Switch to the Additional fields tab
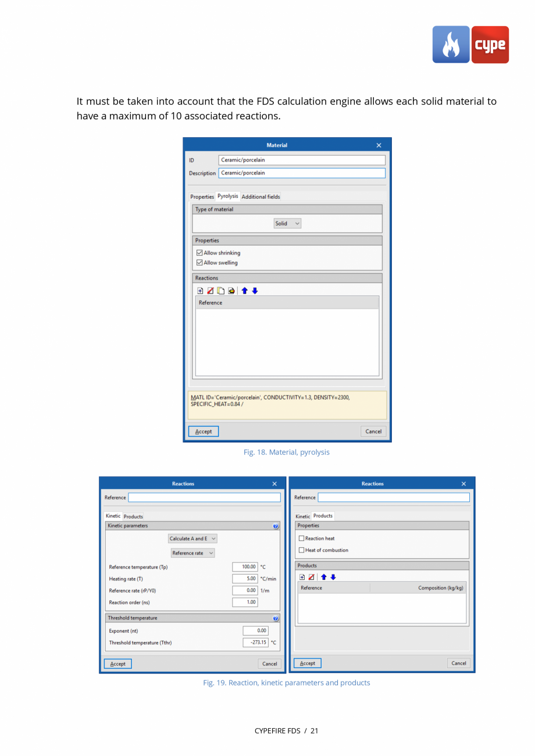Viewport: 535px width, 756px height. coord(261,197)
